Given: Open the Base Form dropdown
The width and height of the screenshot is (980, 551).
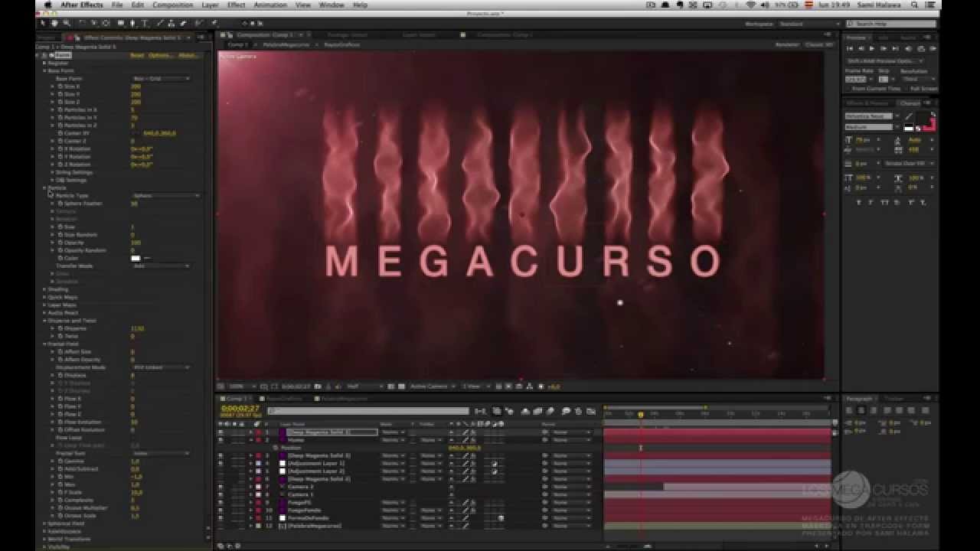Looking at the screenshot, I should pos(161,79).
